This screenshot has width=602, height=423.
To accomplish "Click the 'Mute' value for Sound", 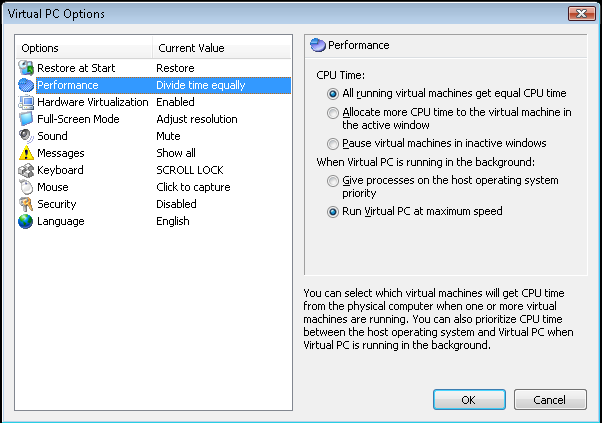I will tap(168, 136).
